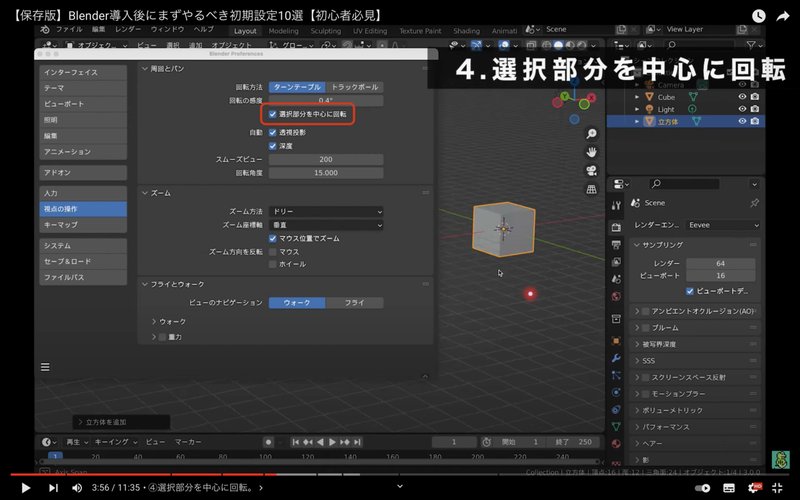Viewport: 800px width, 500px height.
Task: Toggle the ビューポートデ… checkbox in sampling
Action: click(x=690, y=291)
